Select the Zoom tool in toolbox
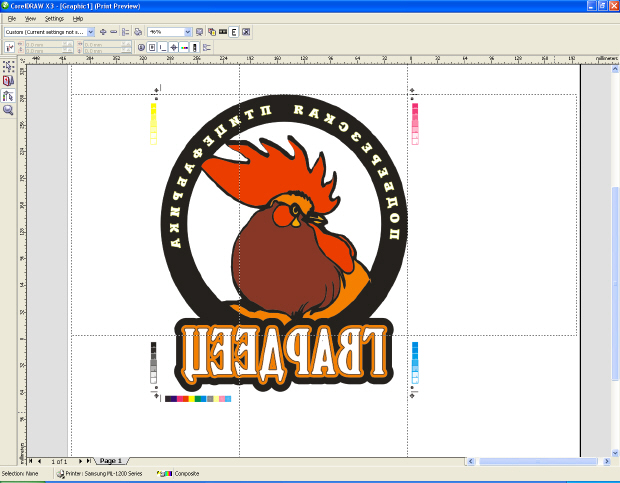 click(8, 110)
